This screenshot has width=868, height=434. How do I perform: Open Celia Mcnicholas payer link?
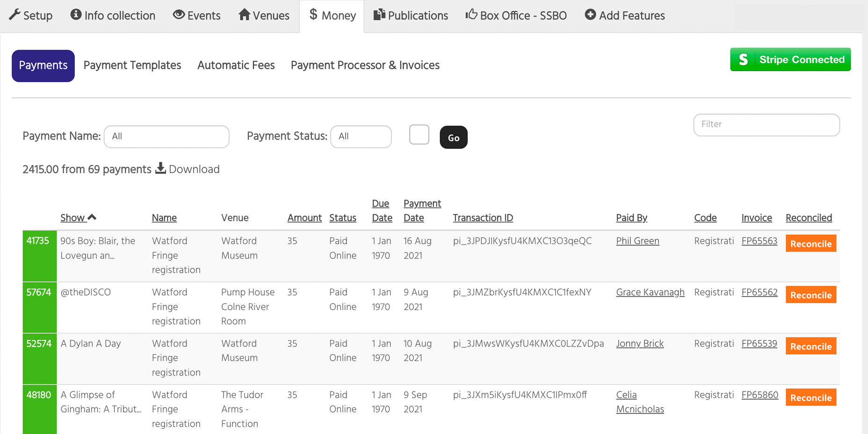[x=640, y=402]
